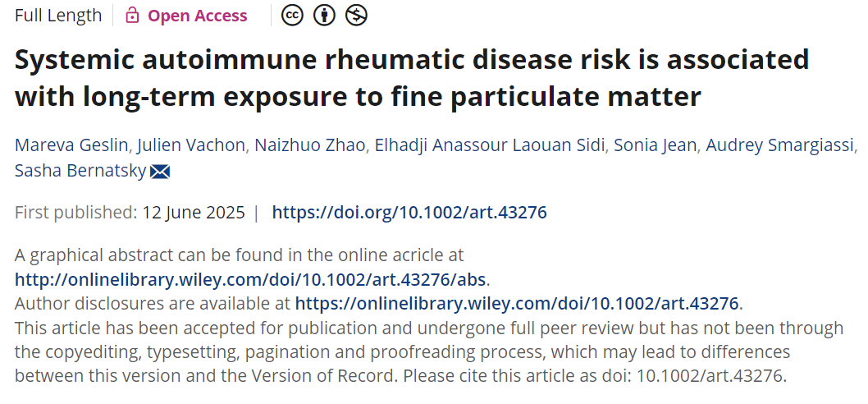The image size is (868, 404).
Task: Click the article title heading
Action: click(x=412, y=77)
